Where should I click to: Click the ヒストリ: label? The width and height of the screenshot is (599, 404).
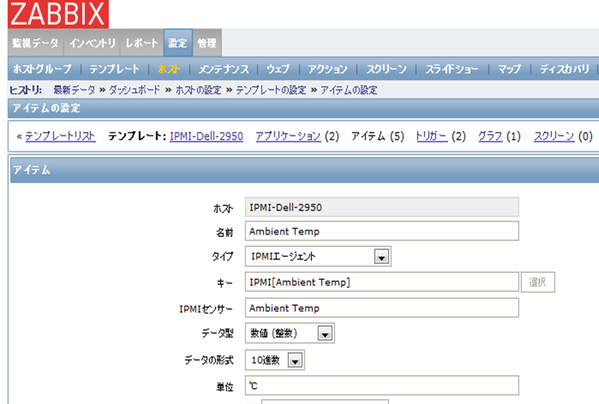26,90
